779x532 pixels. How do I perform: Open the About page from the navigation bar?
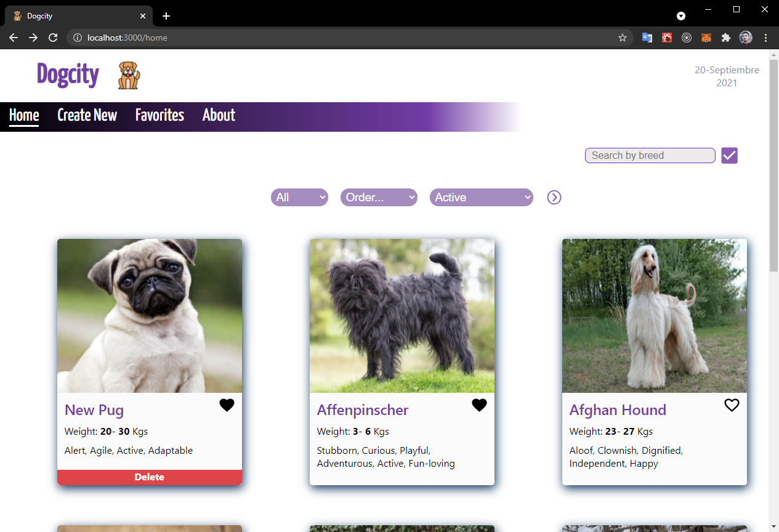(219, 115)
